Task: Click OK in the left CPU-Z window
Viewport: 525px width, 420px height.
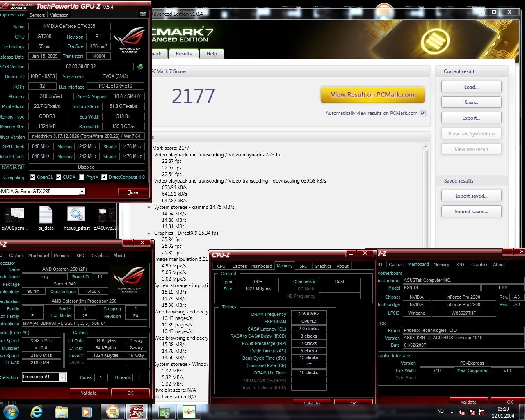Action: point(130,393)
